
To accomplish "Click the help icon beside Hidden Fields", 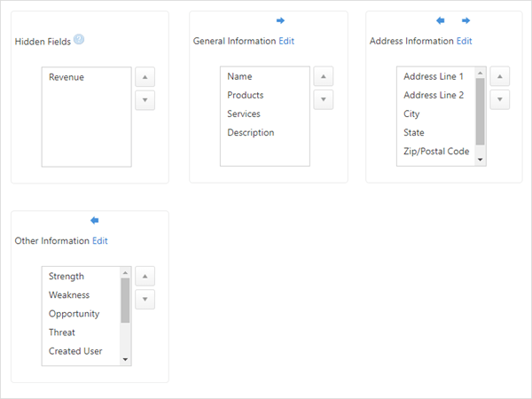I will (79, 39).
